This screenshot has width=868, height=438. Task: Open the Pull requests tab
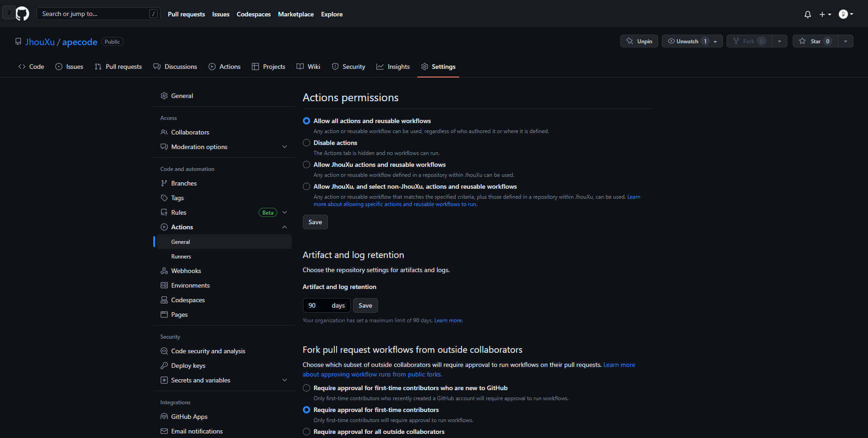coord(118,67)
